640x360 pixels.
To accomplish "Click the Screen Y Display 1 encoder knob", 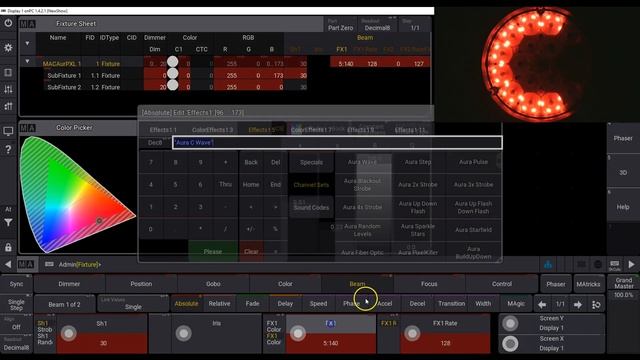I will click(510, 323).
